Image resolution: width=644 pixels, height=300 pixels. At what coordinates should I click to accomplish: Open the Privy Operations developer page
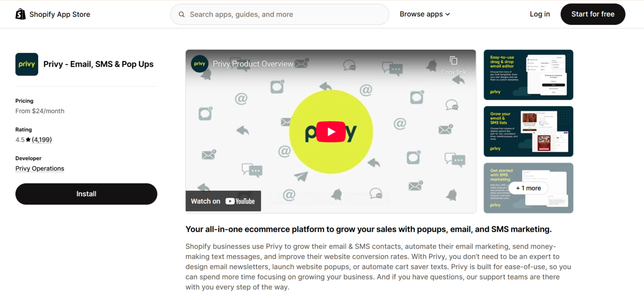click(39, 168)
